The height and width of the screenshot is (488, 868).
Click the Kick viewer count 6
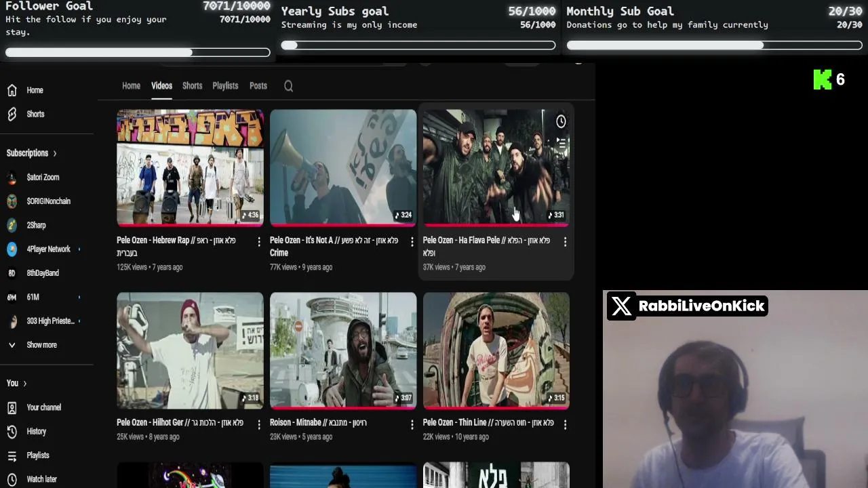click(840, 79)
